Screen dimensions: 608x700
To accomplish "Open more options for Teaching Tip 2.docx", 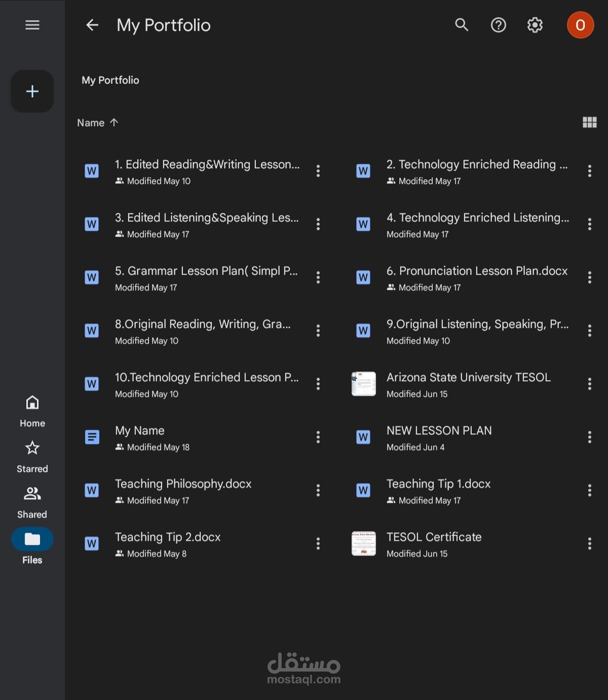I will coord(318,544).
